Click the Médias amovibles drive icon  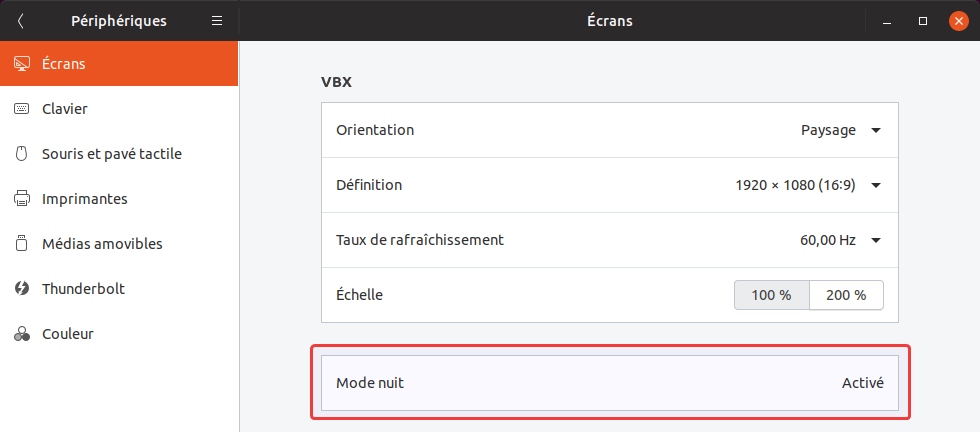[21, 244]
